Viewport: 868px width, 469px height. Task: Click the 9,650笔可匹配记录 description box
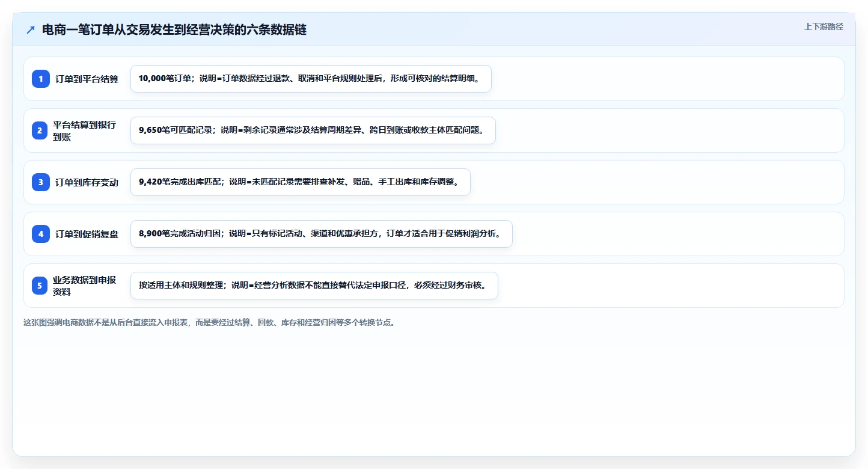313,130
